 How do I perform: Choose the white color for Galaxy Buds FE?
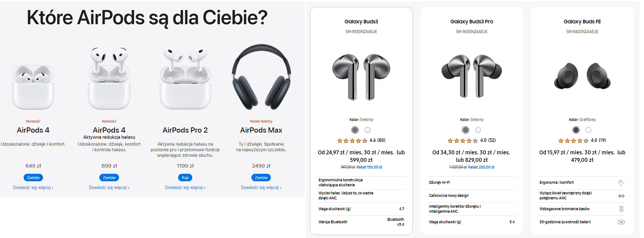(589, 130)
